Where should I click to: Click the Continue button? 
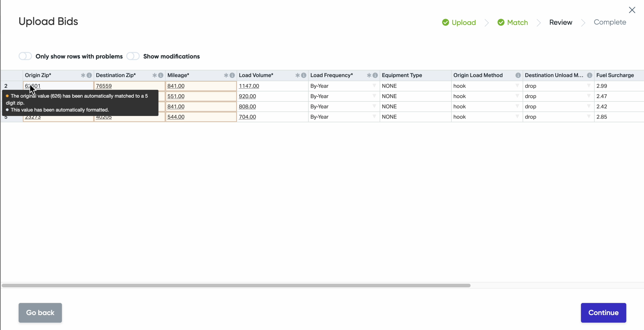603,312
